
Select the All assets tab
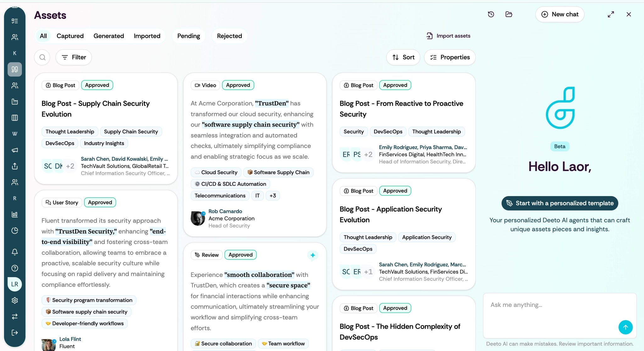[x=43, y=36]
